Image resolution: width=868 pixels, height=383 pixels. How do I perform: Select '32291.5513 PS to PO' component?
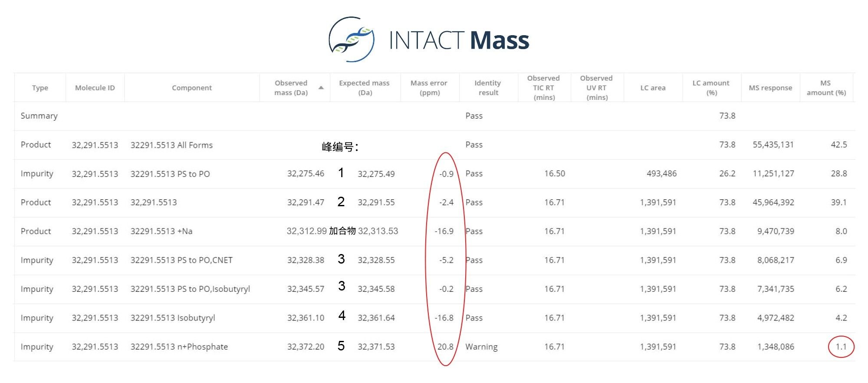(x=170, y=174)
